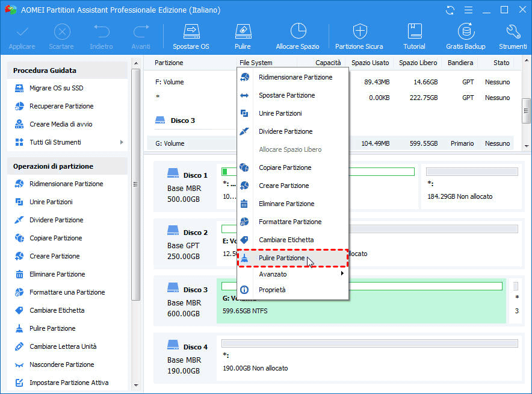Launch Partizione Sicura from toolbar
Viewport: 532px width, 394px height.
tap(359, 36)
